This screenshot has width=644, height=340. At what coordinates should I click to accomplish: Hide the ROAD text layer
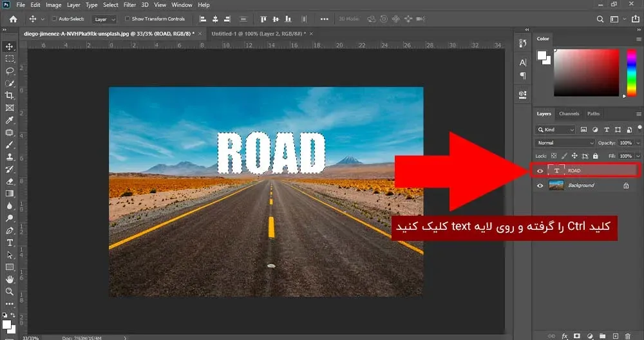(x=540, y=171)
